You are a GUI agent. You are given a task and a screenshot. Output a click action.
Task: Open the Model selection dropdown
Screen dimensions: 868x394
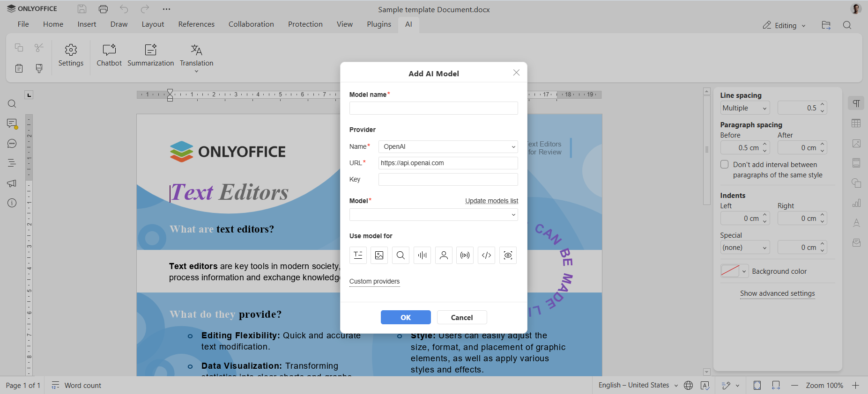click(433, 215)
